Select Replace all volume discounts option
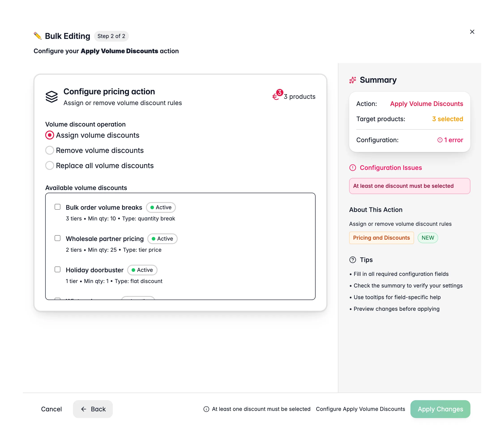The image size is (504, 448). tap(49, 165)
